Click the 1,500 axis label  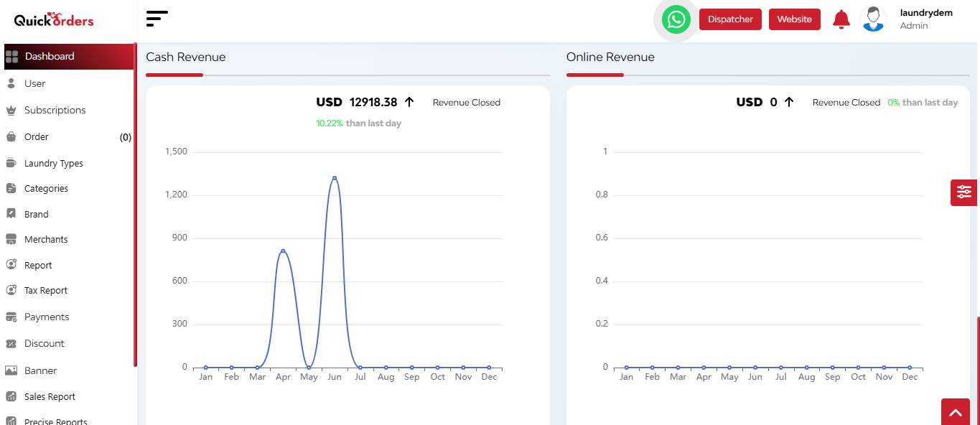(x=176, y=151)
